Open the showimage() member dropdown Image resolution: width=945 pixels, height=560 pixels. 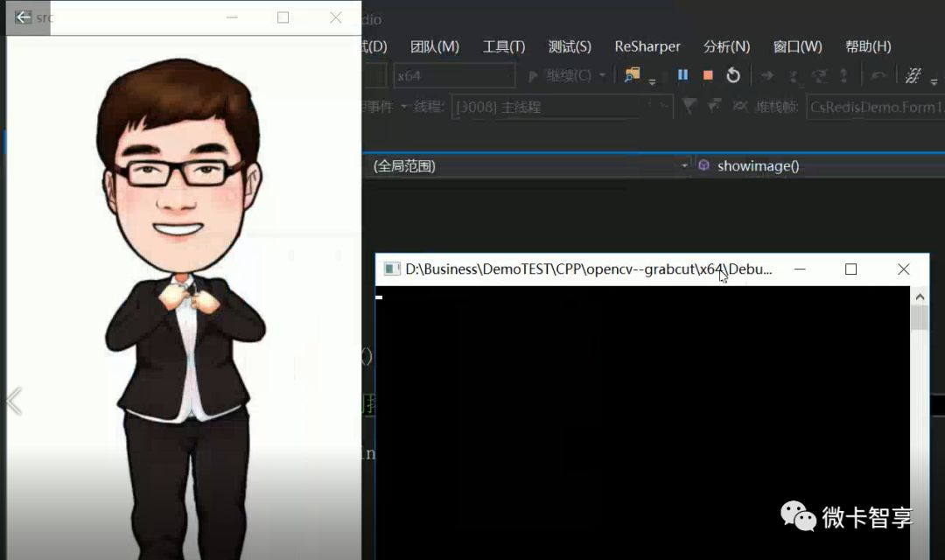point(821,165)
